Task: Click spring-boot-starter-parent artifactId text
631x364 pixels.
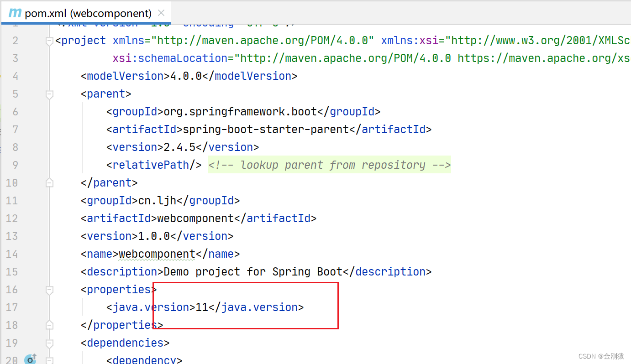Action: [266, 130]
